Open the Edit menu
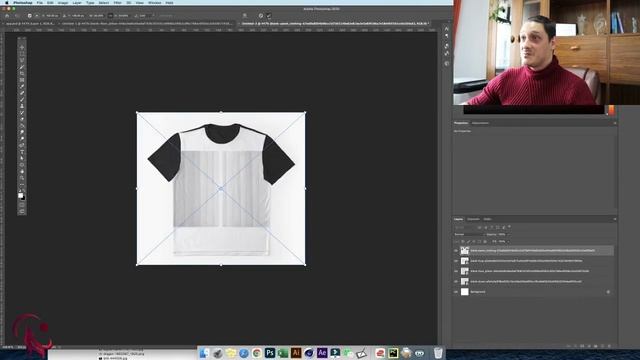Viewport: 640px width, 360px height. (50, 2)
